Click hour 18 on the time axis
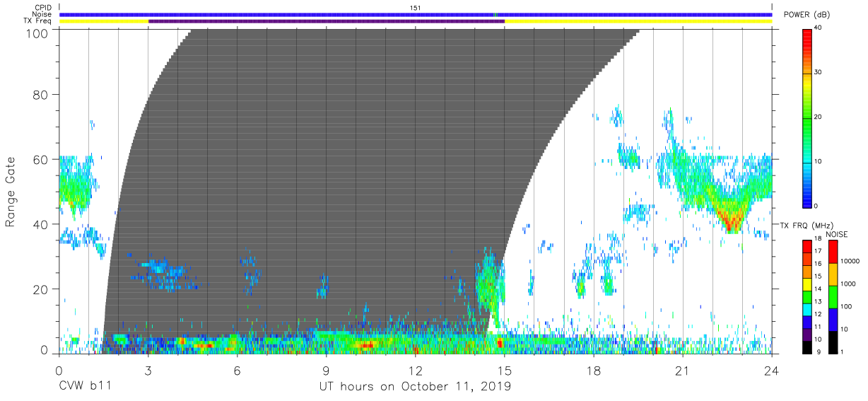This screenshot has width=868, height=401. coord(594,370)
